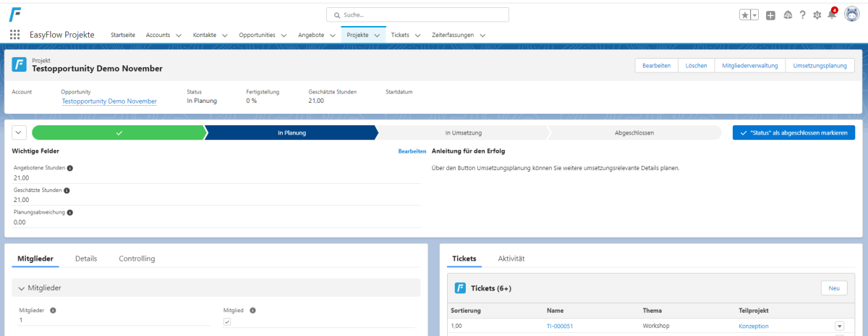Screen dimensions: 868x336
Task: Open the notifications bell
Action: [832, 15]
